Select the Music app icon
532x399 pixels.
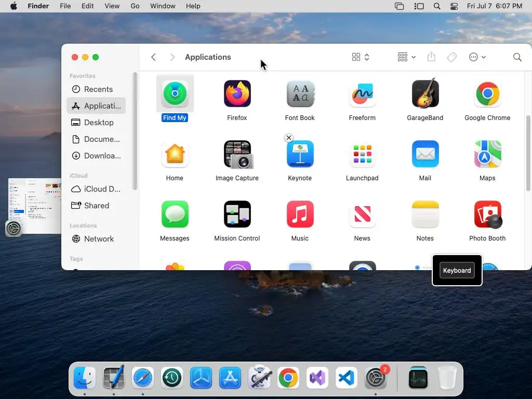(x=300, y=214)
